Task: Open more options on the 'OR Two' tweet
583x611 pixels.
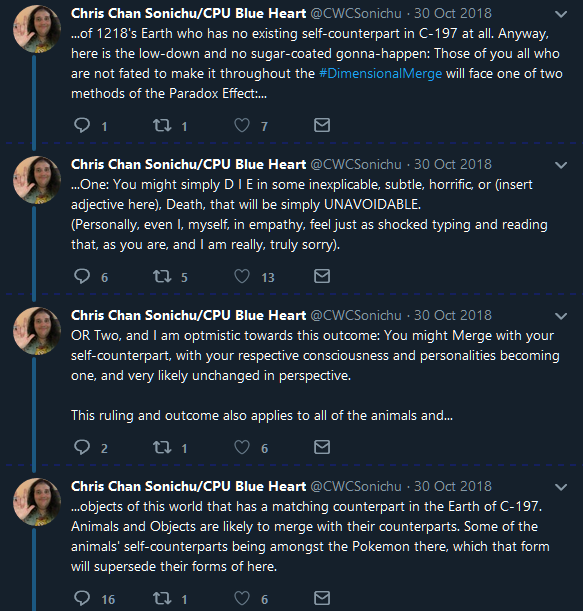Action: 561,316
